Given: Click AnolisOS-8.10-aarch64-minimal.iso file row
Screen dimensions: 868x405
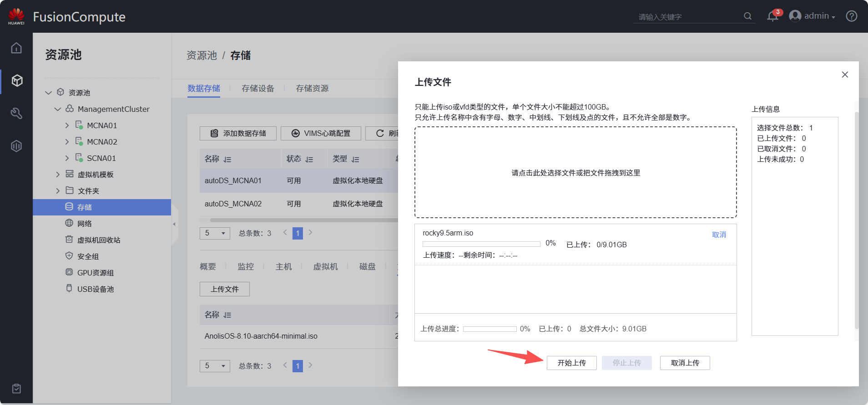Looking at the screenshot, I should 299,336.
